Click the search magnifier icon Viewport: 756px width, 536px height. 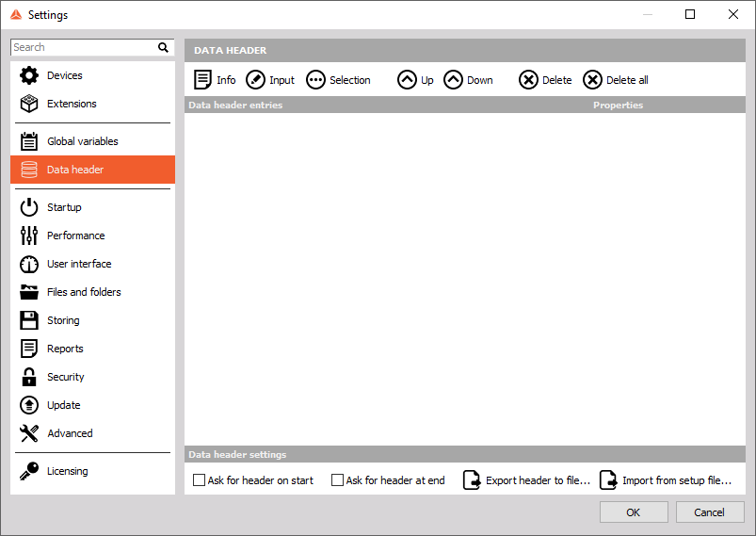pyautogui.click(x=164, y=47)
